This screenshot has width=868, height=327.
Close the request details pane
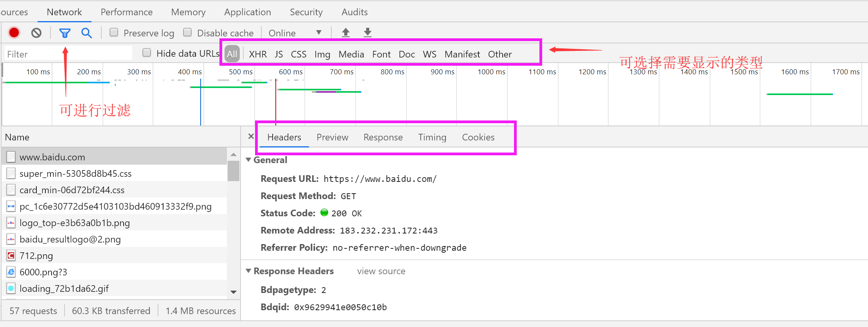(x=251, y=137)
